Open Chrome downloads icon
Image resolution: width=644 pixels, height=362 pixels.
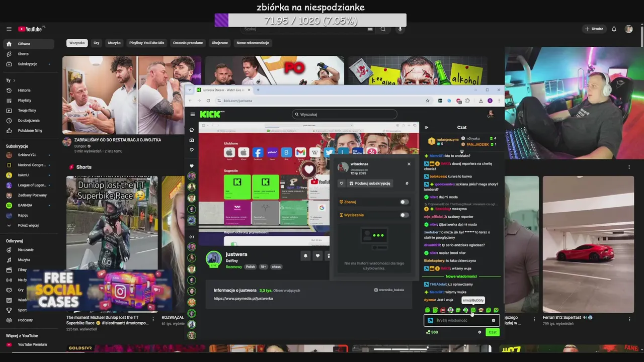click(x=480, y=101)
